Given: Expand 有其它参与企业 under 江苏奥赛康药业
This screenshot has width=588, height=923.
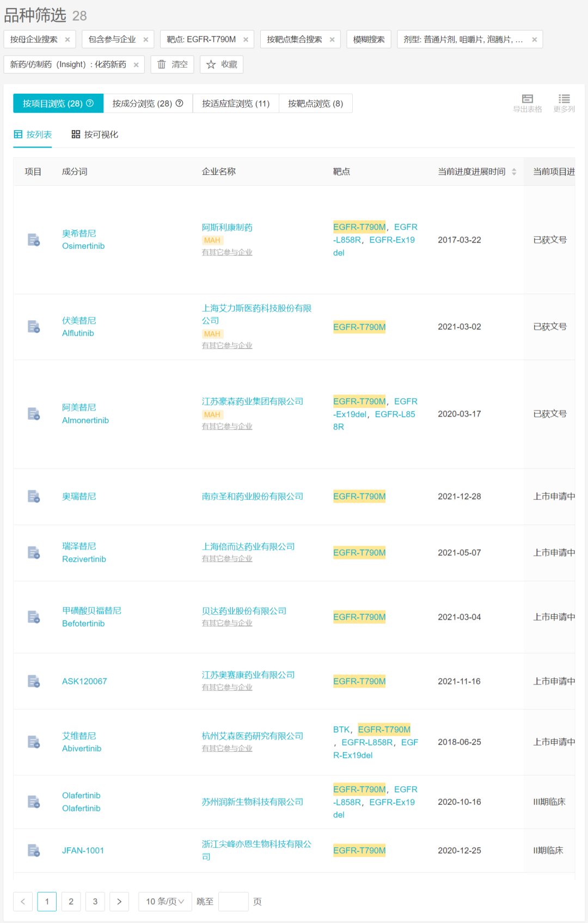Looking at the screenshot, I should click(227, 687).
